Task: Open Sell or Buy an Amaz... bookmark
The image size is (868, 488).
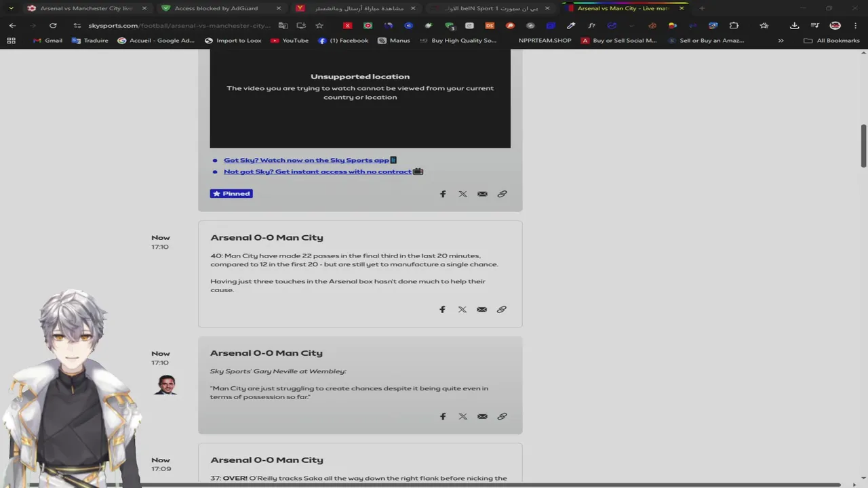Action: (706, 41)
